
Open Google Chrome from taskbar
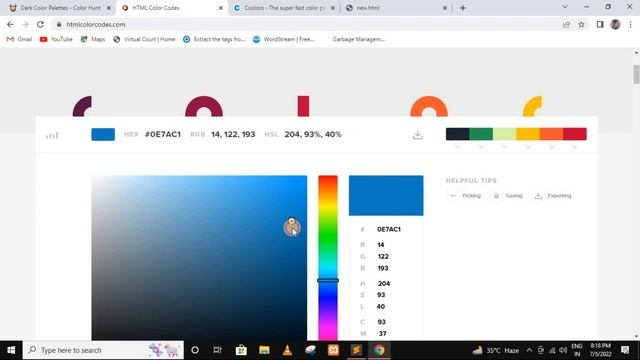(x=379, y=350)
